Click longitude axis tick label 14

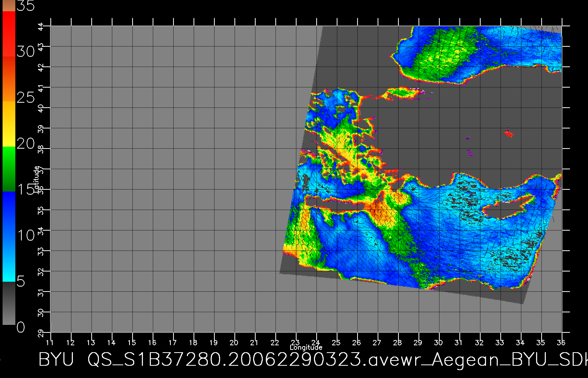click(111, 342)
